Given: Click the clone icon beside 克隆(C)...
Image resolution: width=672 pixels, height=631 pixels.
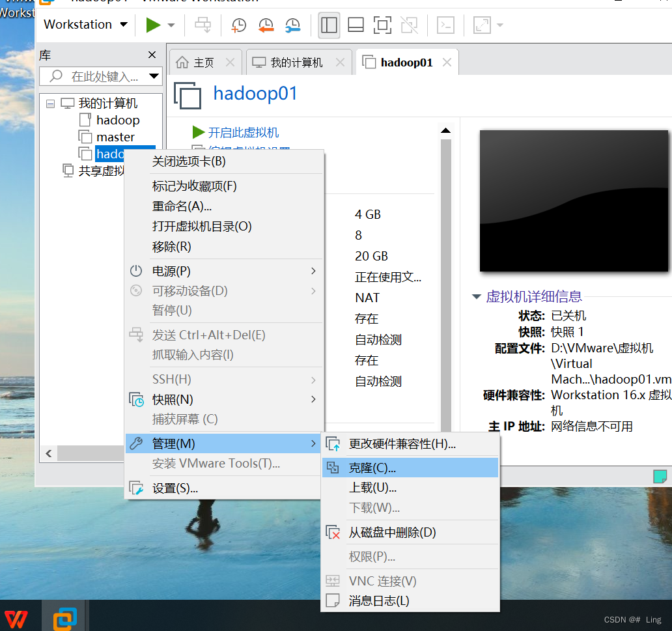Looking at the screenshot, I should pos(333,468).
